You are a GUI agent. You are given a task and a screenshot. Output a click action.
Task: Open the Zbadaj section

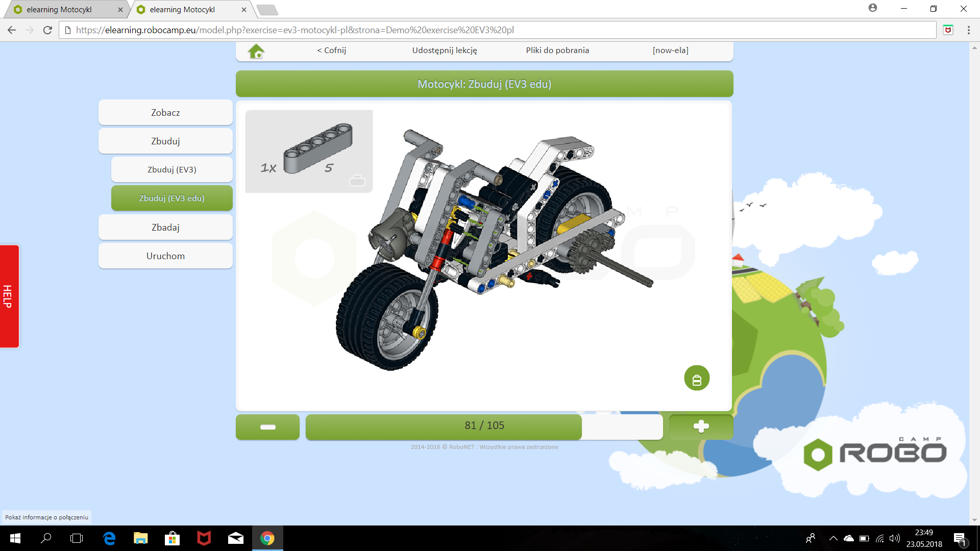165,228
